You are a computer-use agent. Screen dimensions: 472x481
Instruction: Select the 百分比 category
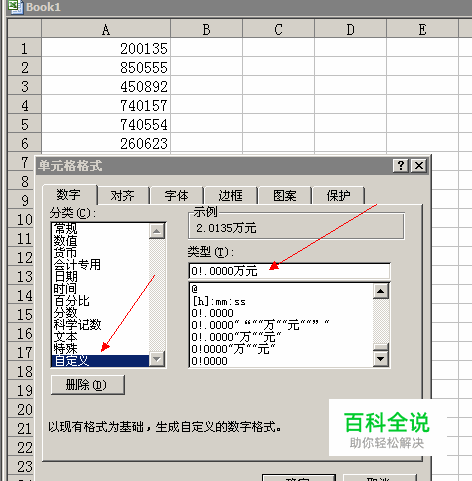(100, 301)
